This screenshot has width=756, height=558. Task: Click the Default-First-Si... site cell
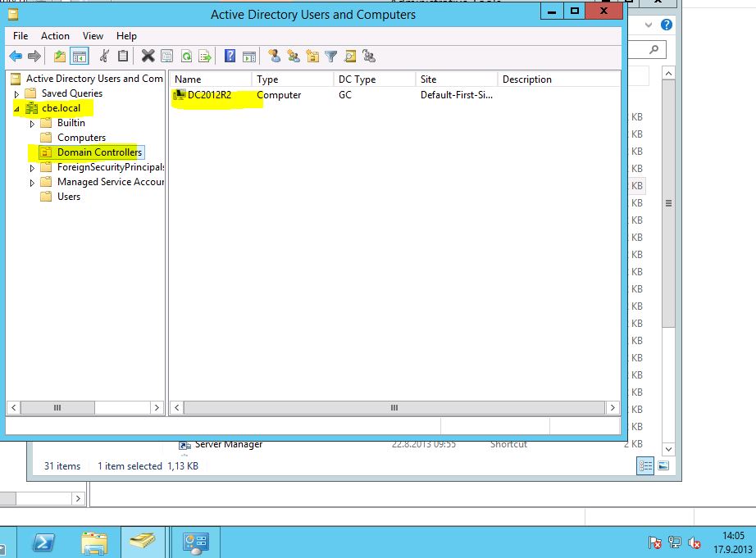click(x=456, y=95)
